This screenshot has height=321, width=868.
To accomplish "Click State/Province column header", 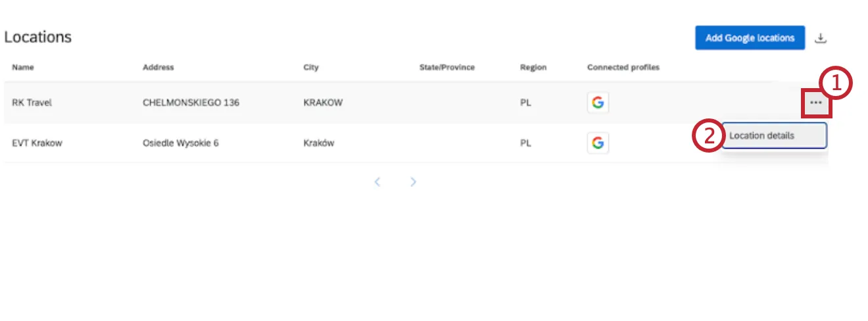I will [446, 67].
